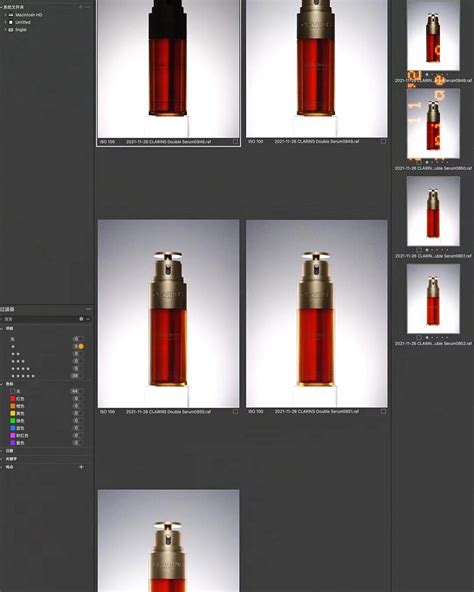This screenshot has height=592, width=474.
Task: Select the Serum0848 image in the viewer
Action: (x=168, y=69)
